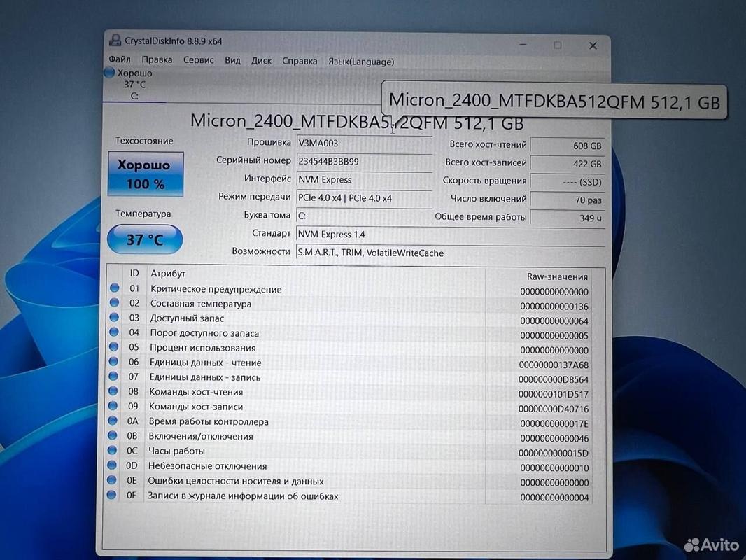Open the Сервис menu

coord(198,60)
